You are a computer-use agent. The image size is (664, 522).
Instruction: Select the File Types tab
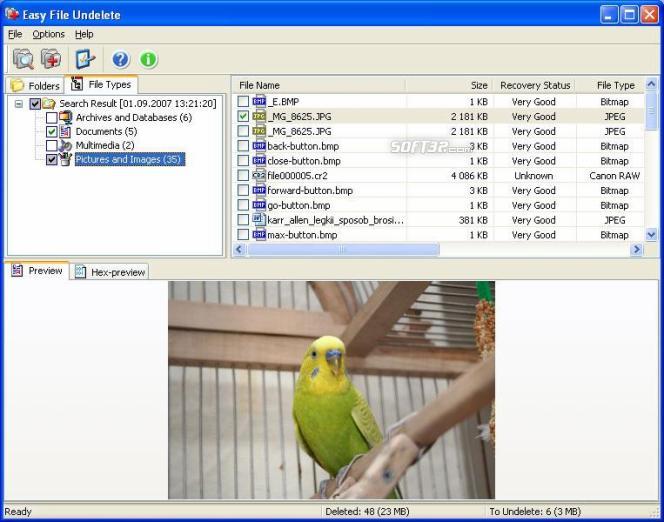click(101, 85)
